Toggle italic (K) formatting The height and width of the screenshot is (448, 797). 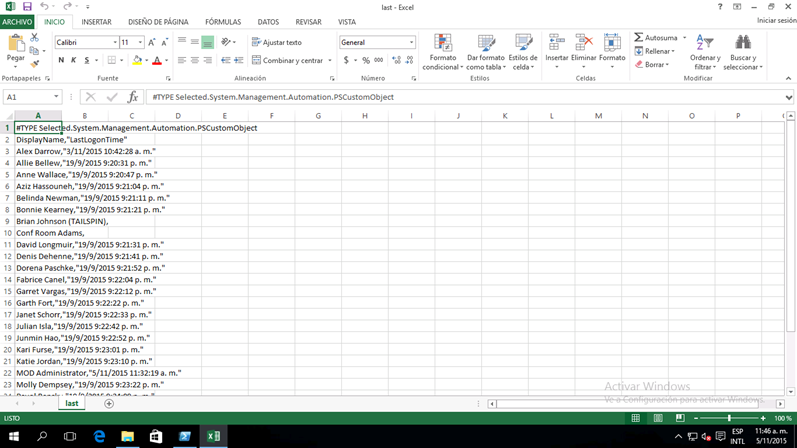[74, 61]
